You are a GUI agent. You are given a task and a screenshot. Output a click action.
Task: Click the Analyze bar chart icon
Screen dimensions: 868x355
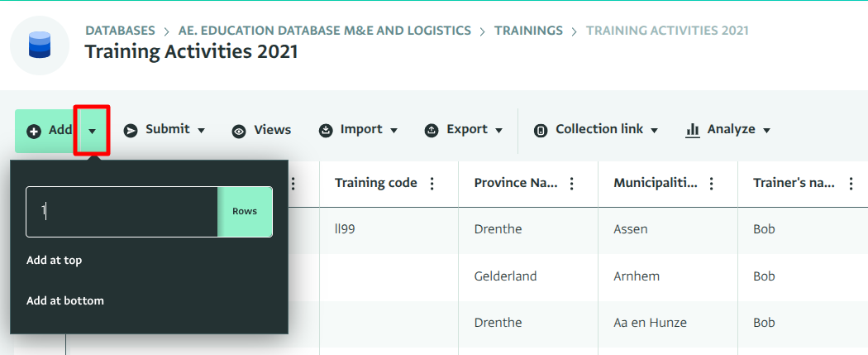point(693,130)
